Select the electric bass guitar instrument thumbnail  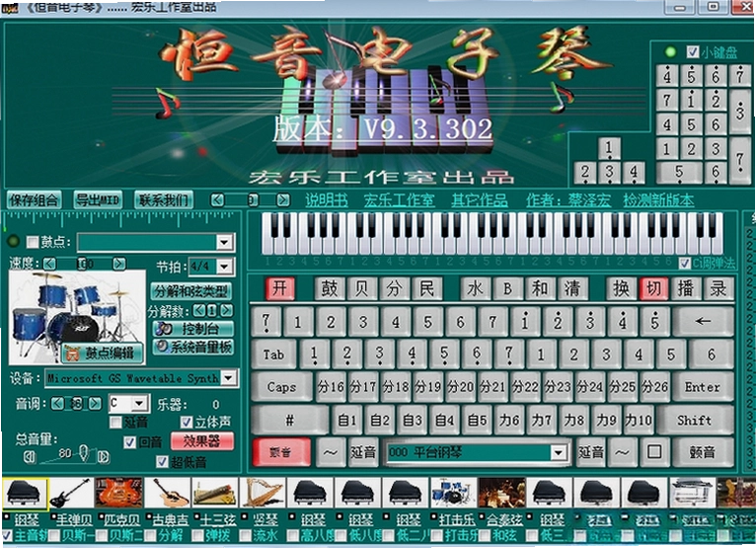click(x=71, y=493)
